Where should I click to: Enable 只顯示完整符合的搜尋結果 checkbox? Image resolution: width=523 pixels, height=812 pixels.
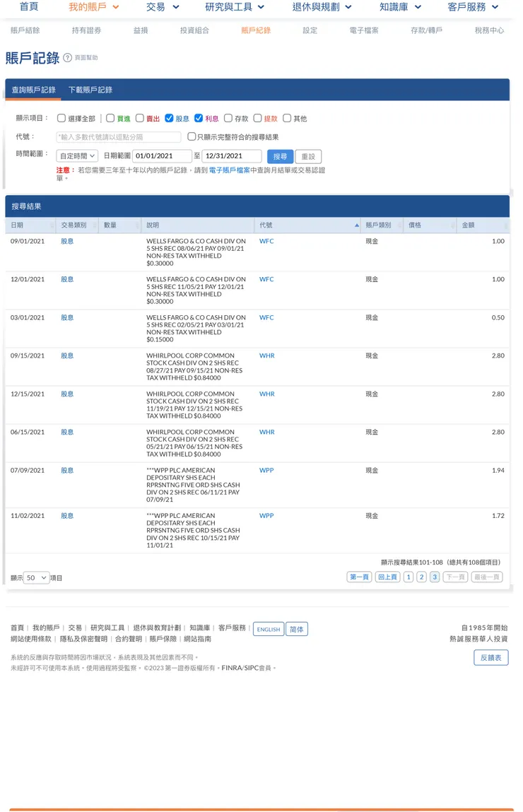[x=191, y=136]
